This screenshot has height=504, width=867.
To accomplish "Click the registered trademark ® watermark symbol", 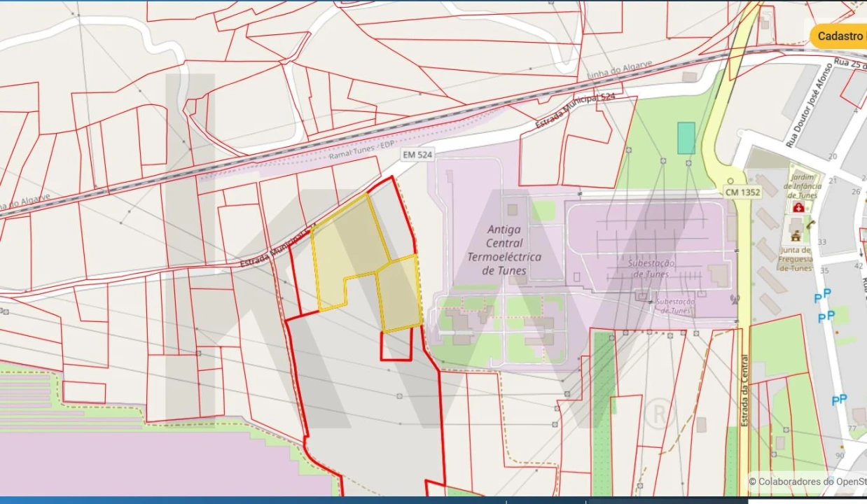I will [x=658, y=412].
